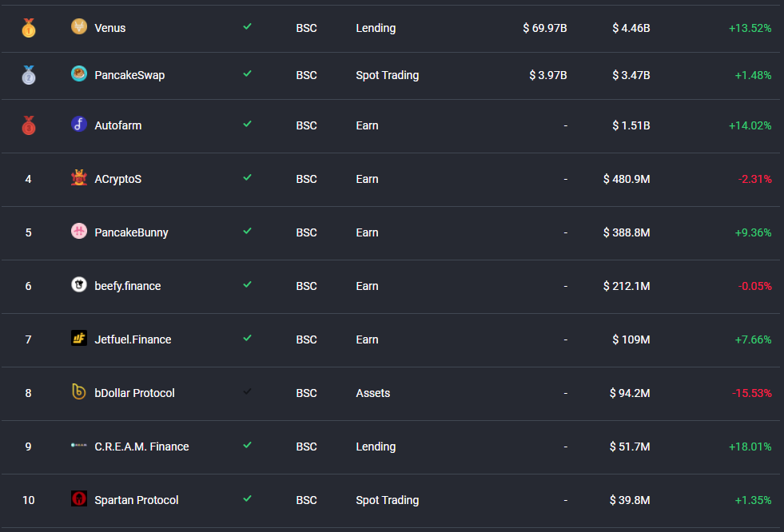This screenshot has height=532, width=784.
Task: Click the PancakeSwap logo icon
Action: coord(78,74)
